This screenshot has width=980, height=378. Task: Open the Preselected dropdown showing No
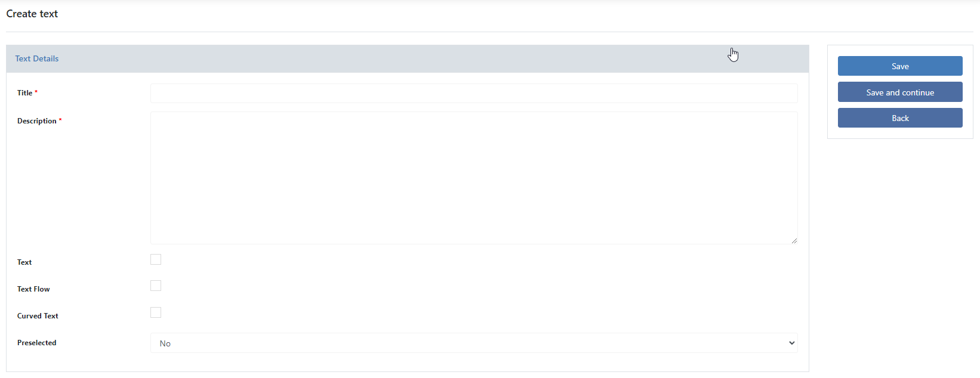pyautogui.click(x=474, y=343)
